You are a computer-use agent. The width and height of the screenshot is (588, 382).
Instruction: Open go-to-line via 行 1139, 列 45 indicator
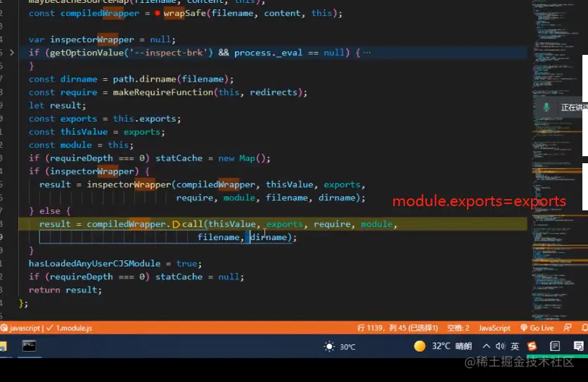coord(397,328)
